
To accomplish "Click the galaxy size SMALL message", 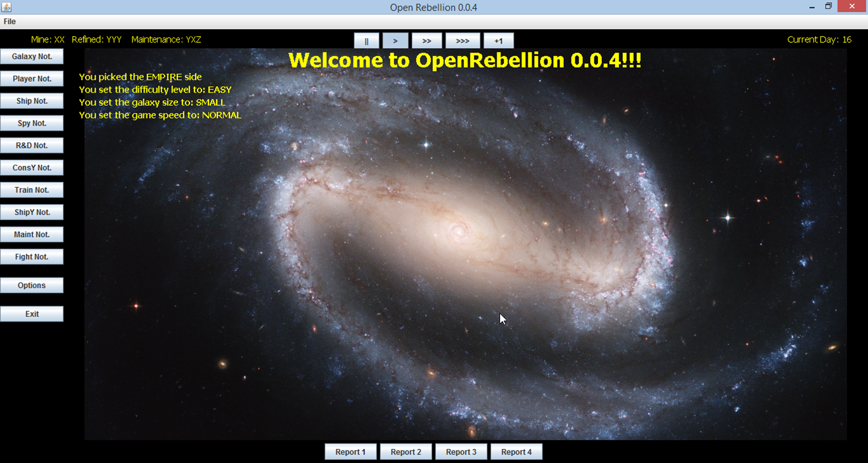I will (152, 102).
